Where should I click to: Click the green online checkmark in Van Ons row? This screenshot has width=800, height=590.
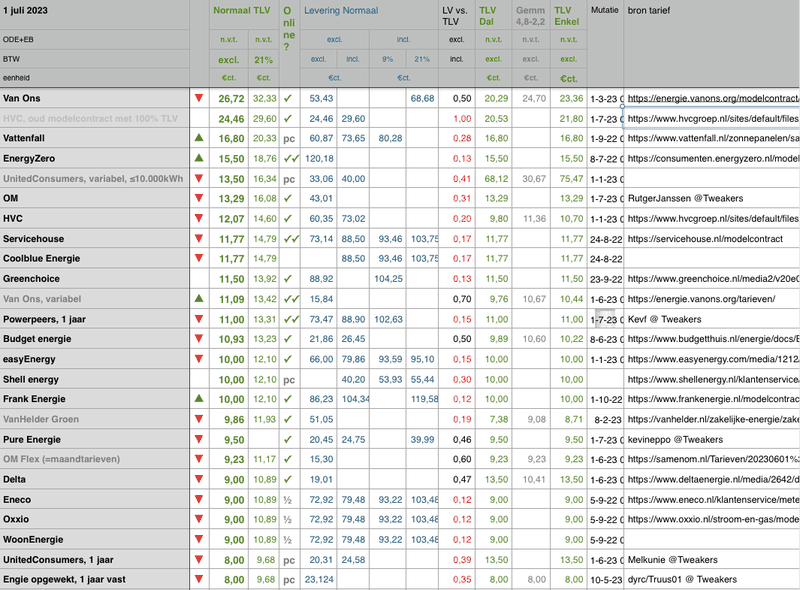[x=288, y=98]
